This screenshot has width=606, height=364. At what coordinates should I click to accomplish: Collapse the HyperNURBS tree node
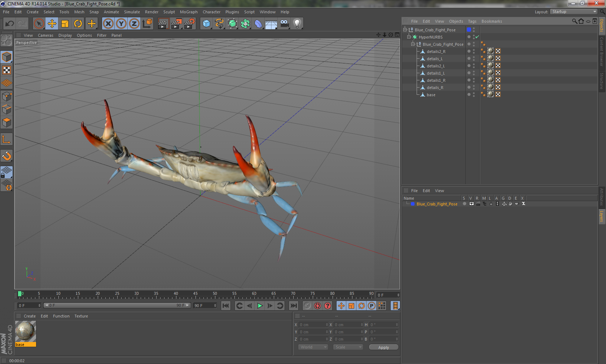(x=409, y=37)
